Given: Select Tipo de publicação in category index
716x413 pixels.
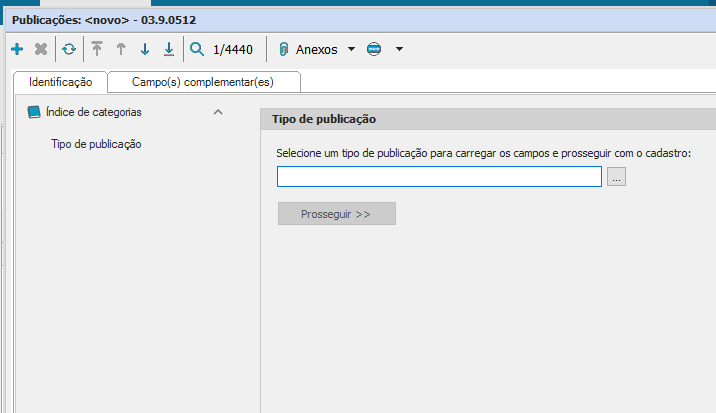Looking at the screenshot, I should (96, 144).
